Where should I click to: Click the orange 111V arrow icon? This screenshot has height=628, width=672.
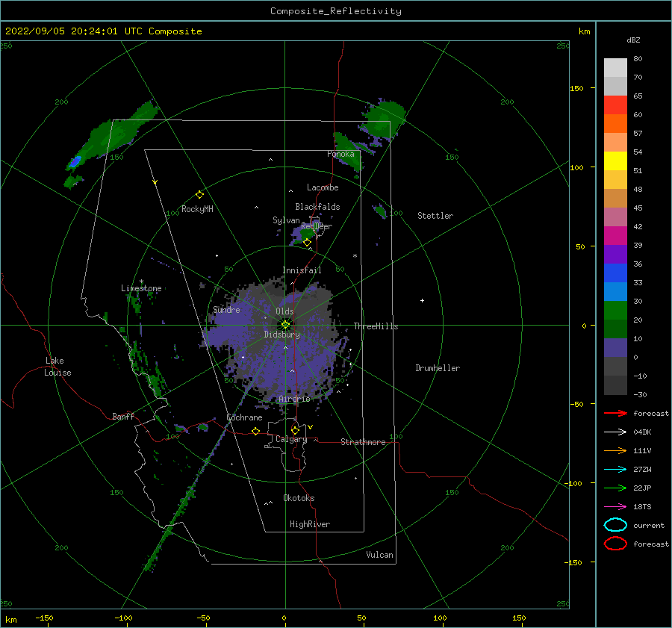615,450
